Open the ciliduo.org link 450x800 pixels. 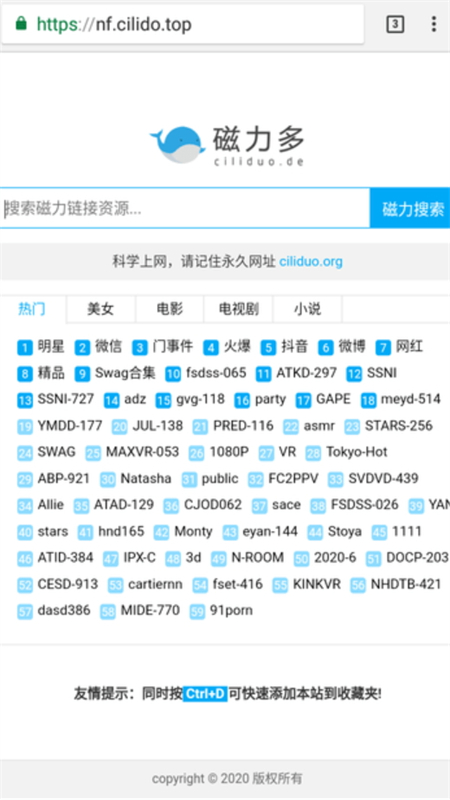click(311, 262)
